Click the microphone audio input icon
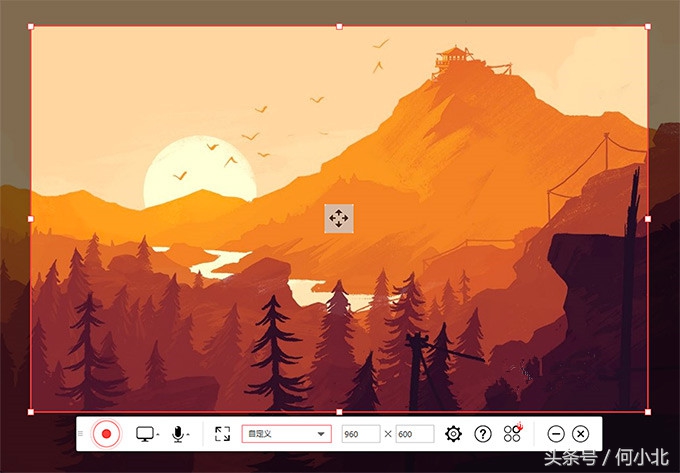The image size is (680, 473). tap(178, 434)
